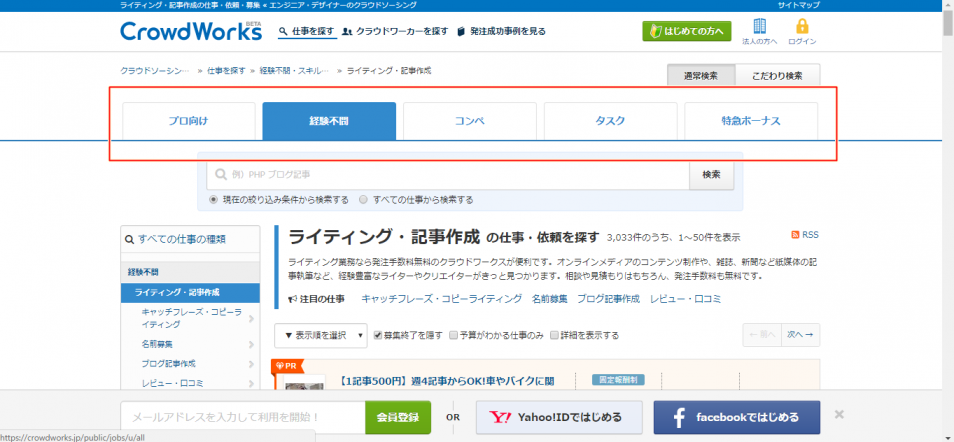Open the 法人の方へ building icon
The image size is (954, 442).
point(759,26)
